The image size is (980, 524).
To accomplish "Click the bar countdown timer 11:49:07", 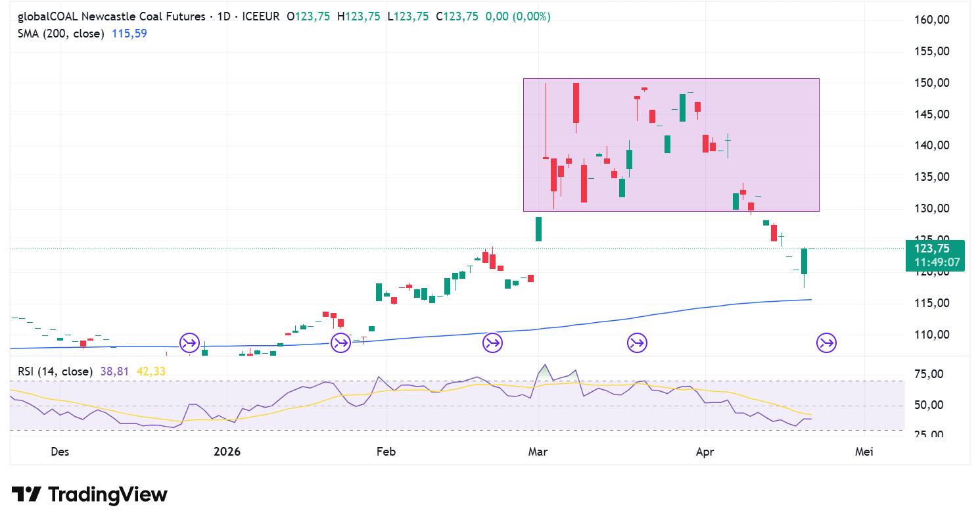I will (x=937, y=262).
